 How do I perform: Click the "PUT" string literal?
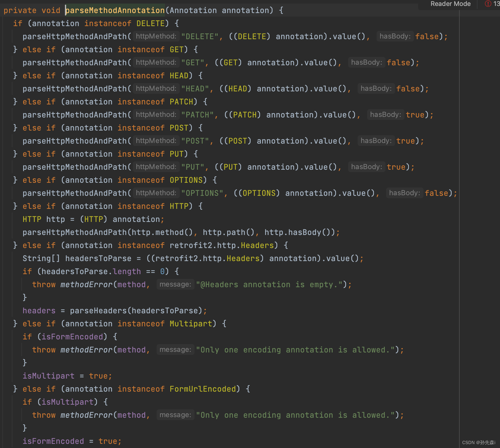193,167
